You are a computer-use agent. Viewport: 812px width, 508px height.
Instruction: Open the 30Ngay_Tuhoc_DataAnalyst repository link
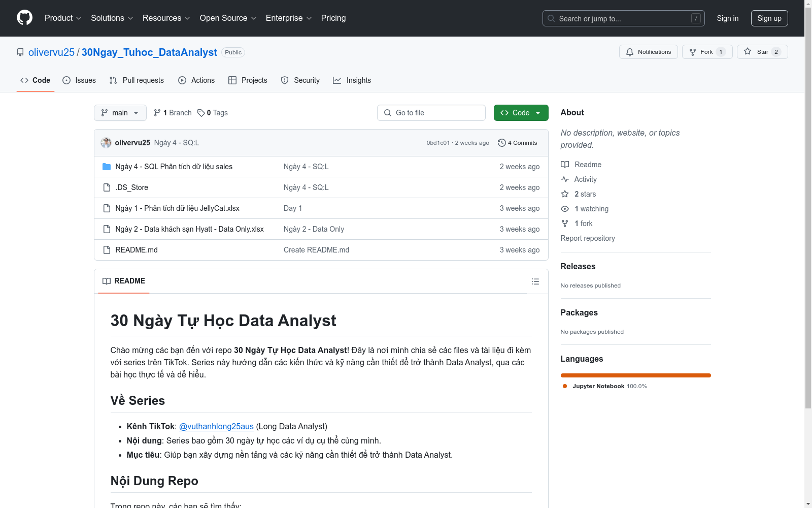tap(149, 52)
